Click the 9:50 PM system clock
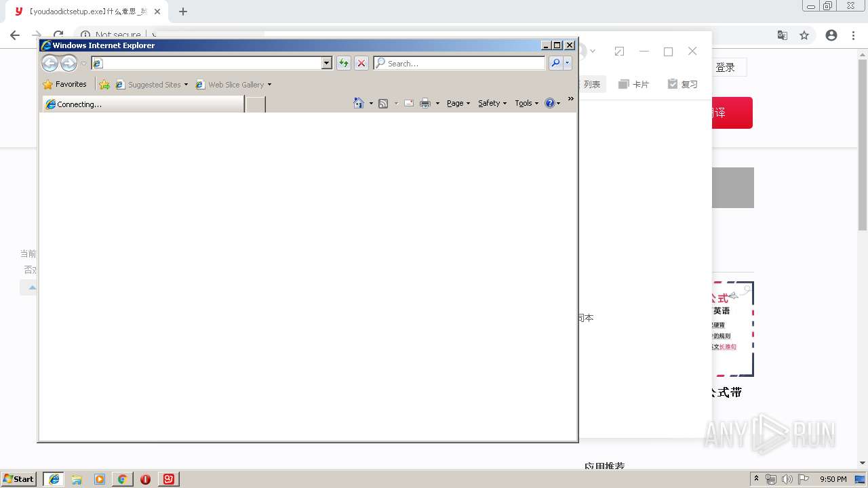868x488 pixels. coord(833,479)
